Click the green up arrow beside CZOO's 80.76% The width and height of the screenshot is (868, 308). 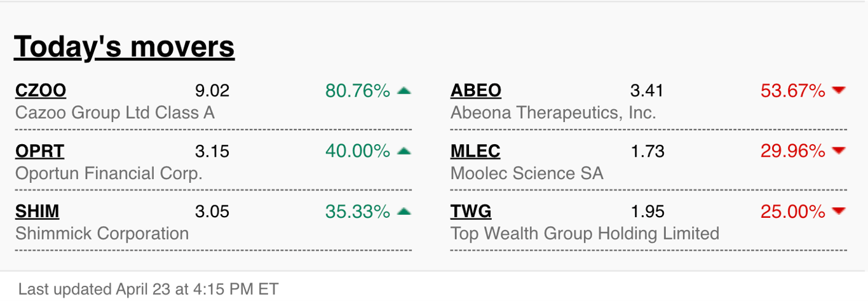coord(404,91)
